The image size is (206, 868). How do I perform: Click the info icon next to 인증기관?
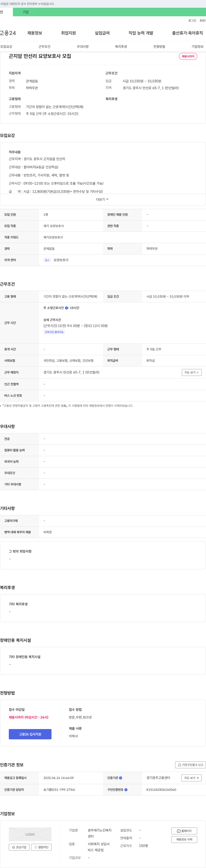(x=121, y=778)
